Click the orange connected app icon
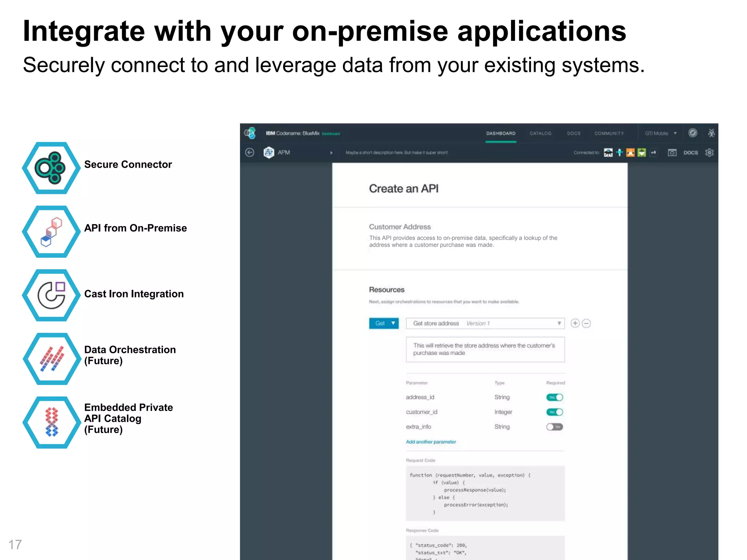Screen dimensions: 747x560 pyautogui.click(x=630, y=152)
